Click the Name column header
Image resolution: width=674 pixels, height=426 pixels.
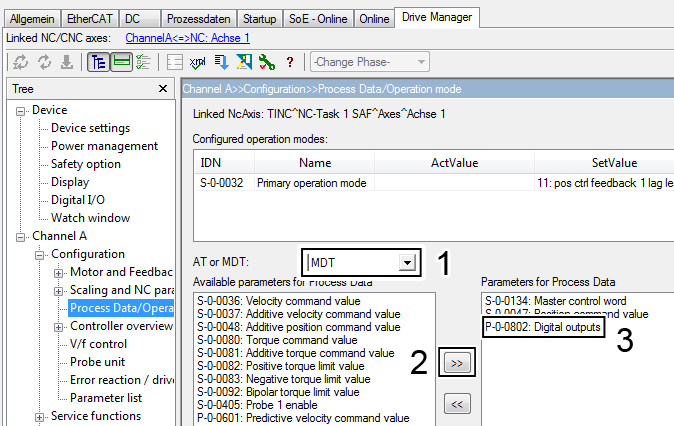click(315, 163)
